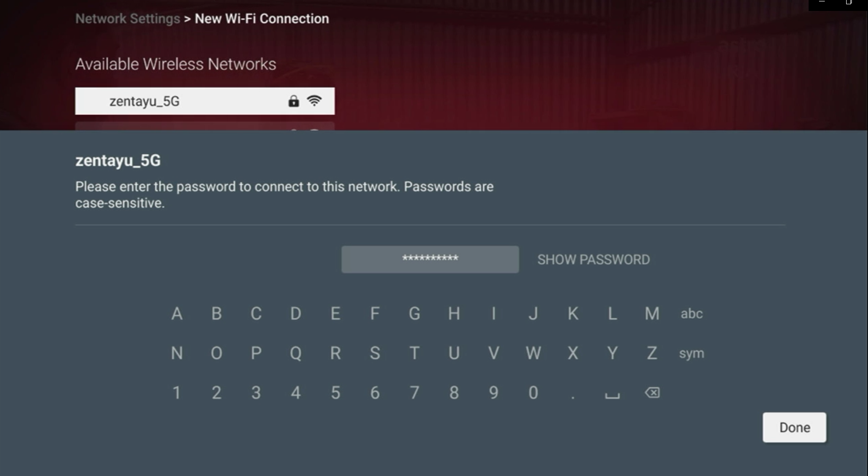The image size is (868, 476).
Task: Click the backspace delete key icon
Action: point(652,393)
